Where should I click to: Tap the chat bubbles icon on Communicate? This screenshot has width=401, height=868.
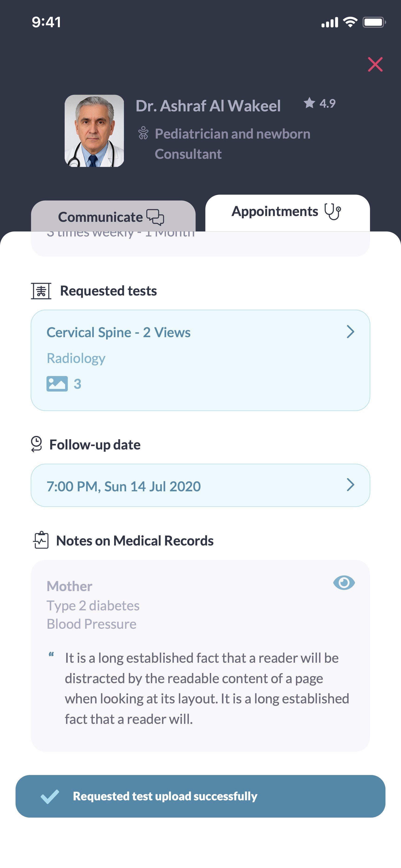155,217
